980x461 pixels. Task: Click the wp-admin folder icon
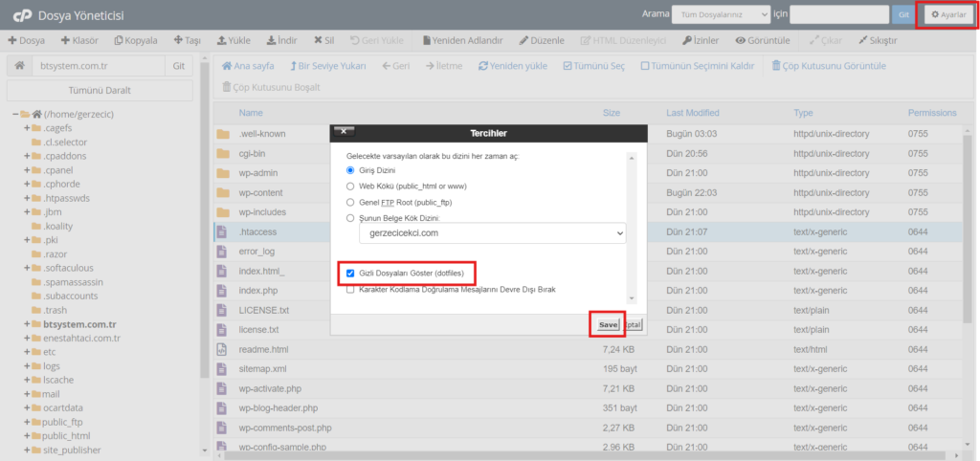point(223,173)
